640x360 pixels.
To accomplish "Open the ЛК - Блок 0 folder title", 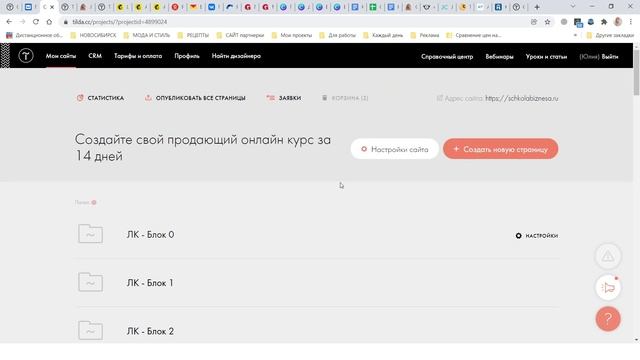I will pyautogui.click(x=150, y=235).
